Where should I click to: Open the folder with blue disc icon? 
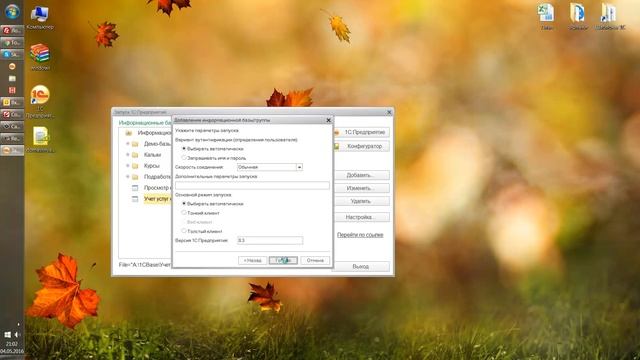pos(578,16)
